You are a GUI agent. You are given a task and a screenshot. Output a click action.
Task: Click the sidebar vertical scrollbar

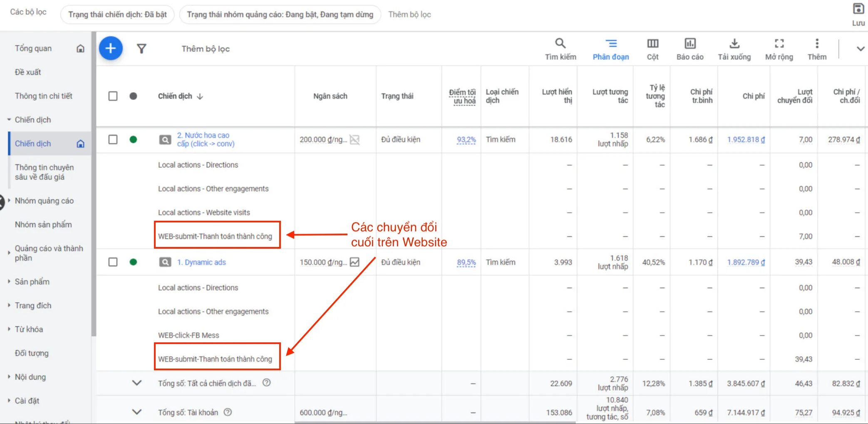tap(94, 183)
